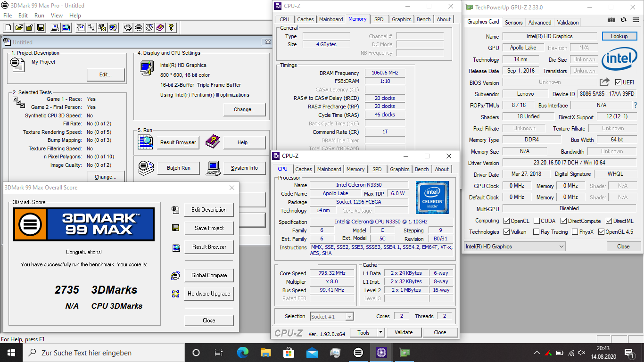Image resolution: width=644 pixels, height=362 pixels.
Task: Open Microsoft Edge from the taskbar
Action: point(242,352)
